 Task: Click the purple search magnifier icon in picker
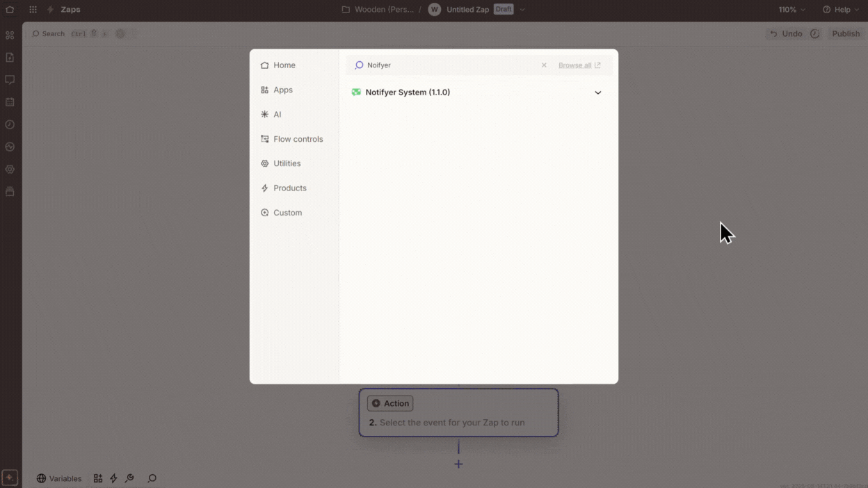point(359,65)
